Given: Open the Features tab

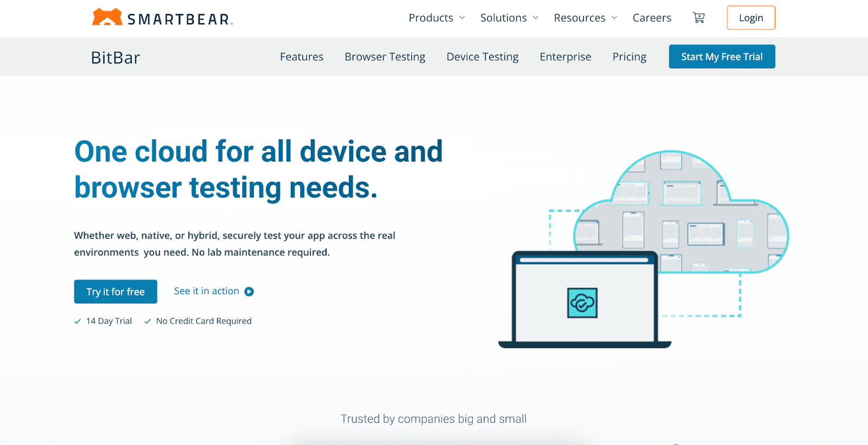Looking at the screenshot, I should coord(302,57).
